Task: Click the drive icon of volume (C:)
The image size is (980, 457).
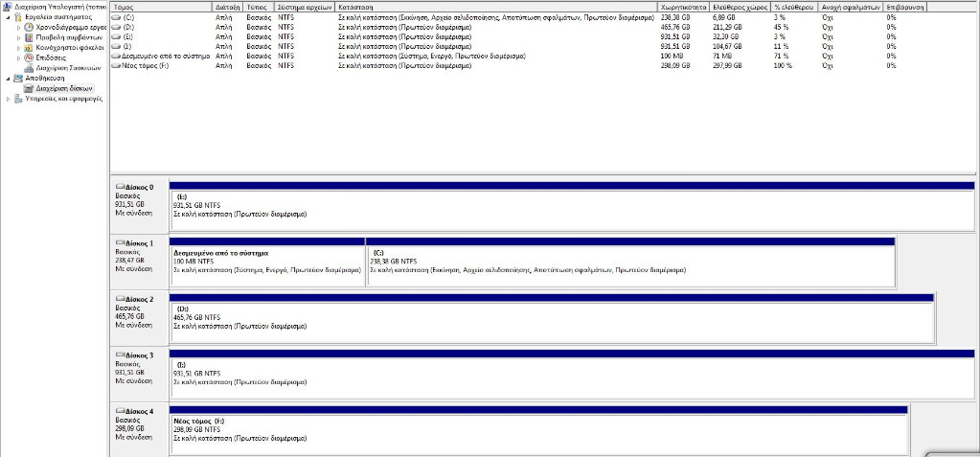Action: click(x=117, y=17)
